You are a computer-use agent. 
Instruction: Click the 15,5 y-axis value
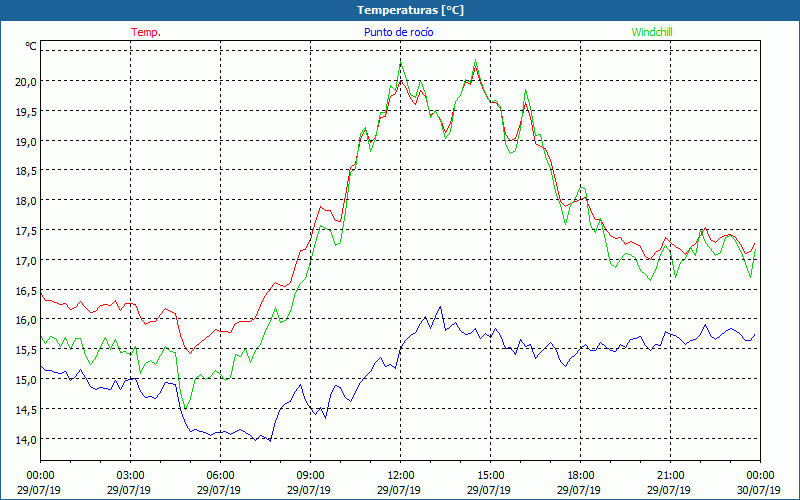pos(26,349)
